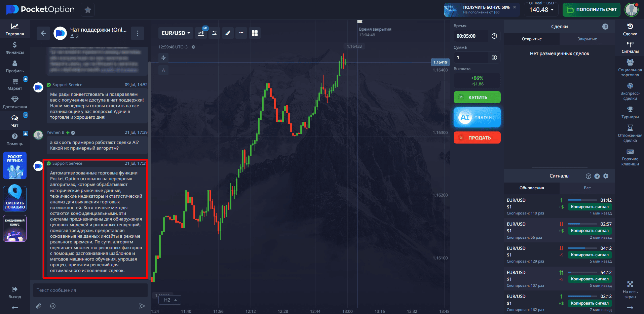The image size is (644, 314).
Task: Open chart type settings icon
Action: 201,33
